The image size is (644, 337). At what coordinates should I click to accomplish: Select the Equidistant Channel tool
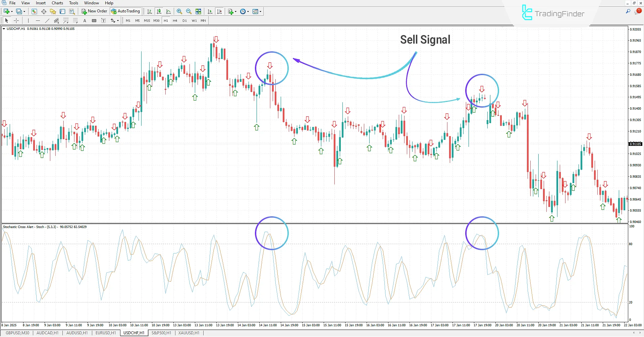[x=56, y=20]
